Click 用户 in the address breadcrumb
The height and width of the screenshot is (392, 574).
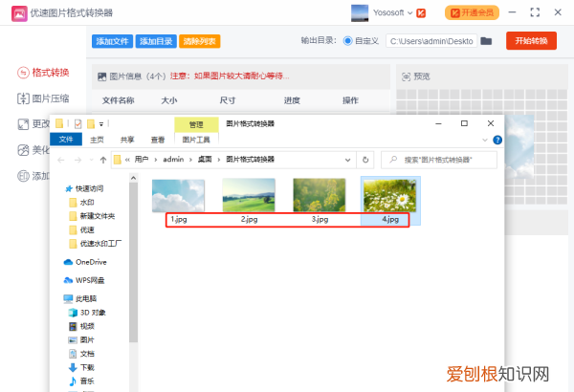click(x=142, y=160)
